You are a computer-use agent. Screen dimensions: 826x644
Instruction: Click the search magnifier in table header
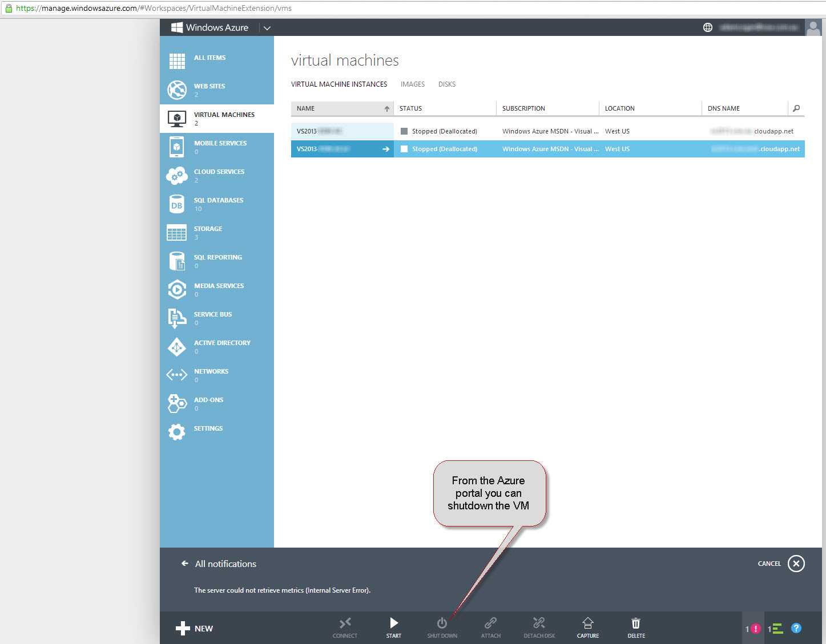click(796, 108)
